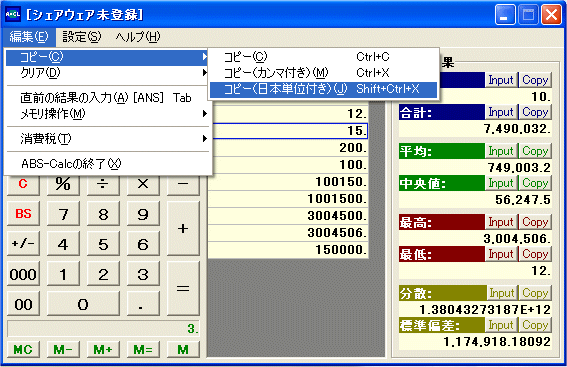Click the 6 digit key
The width and height of the screenshot is (567, 367).
pos(143,244)
